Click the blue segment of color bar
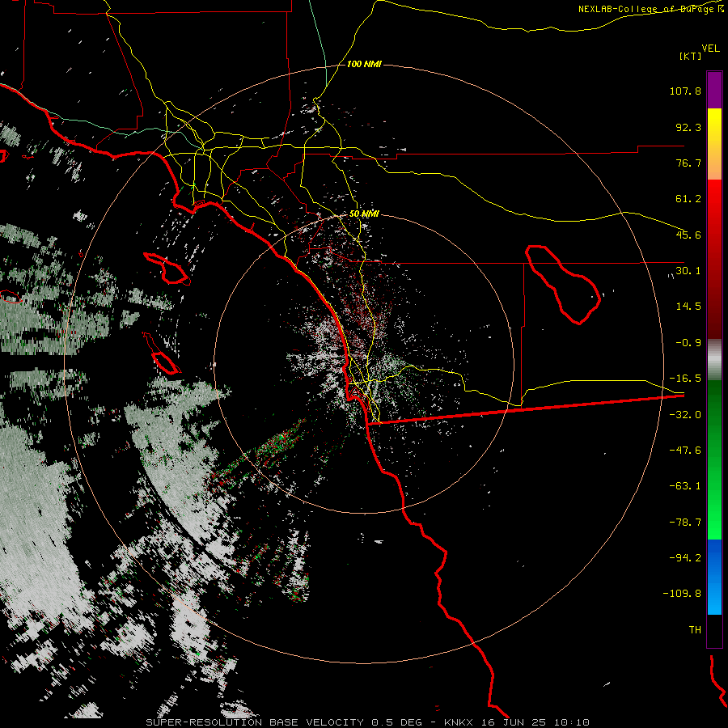 pyautogui.click(x=714, y=577)
